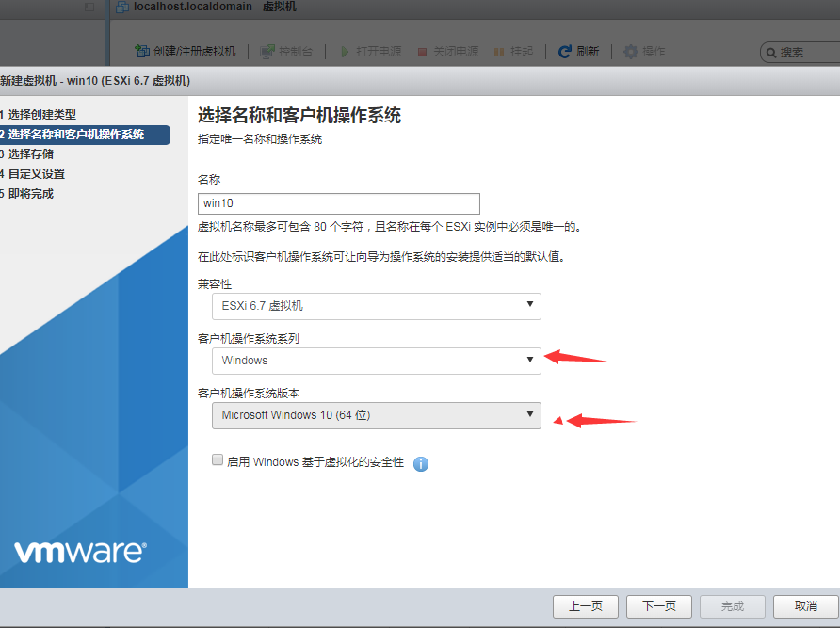The width and height of the screenshot is (840, 628).
Task: Click the wizard heading 选择名称和客户机操作系统
Action: 299,115
